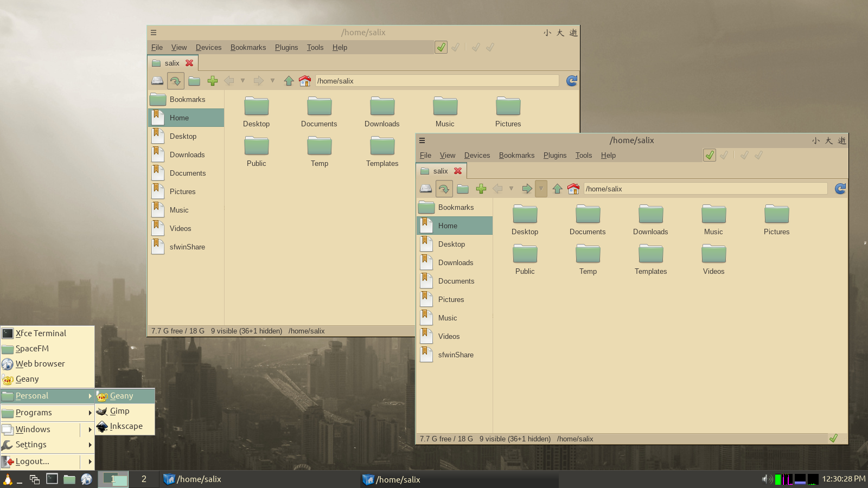Screen dimensions: 868x488
Task: Open Xfce Terminal from start menu
Action: tap(47, 333)
